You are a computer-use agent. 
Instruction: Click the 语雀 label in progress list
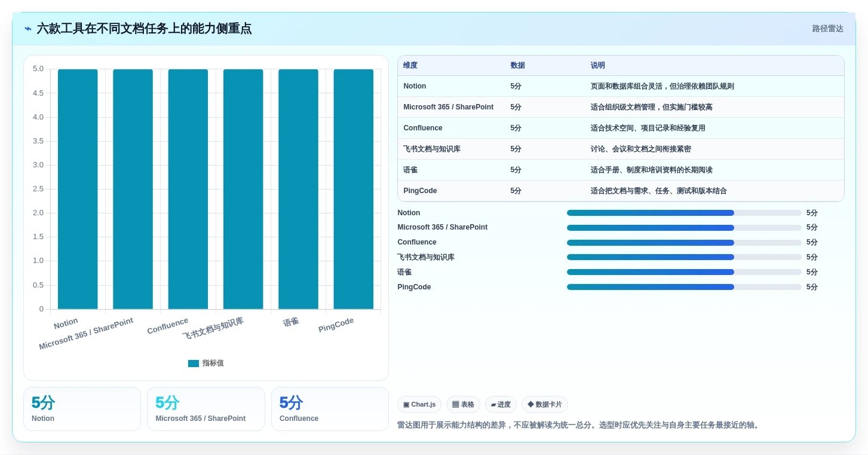click(x=404, y=272)
